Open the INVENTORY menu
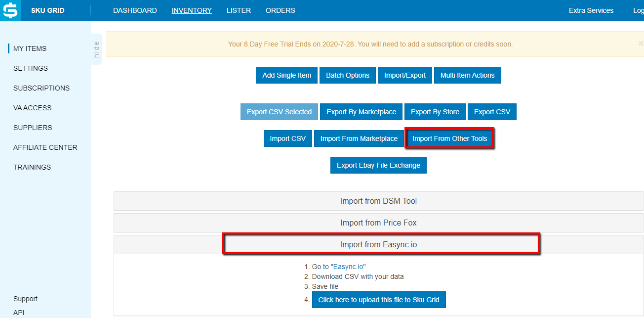644x318 pixels. (192, 10)
